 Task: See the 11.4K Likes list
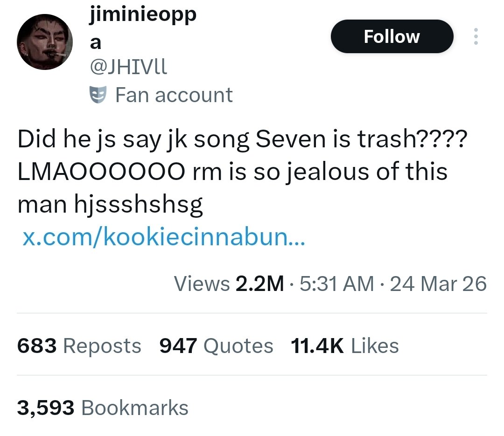[x=344, y=346]
